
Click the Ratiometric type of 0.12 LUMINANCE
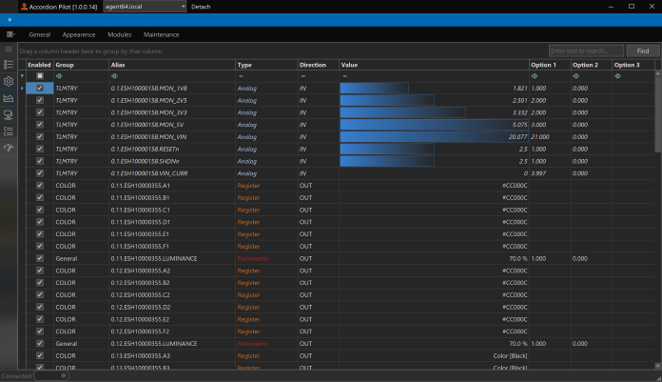[x=253, y=344]
